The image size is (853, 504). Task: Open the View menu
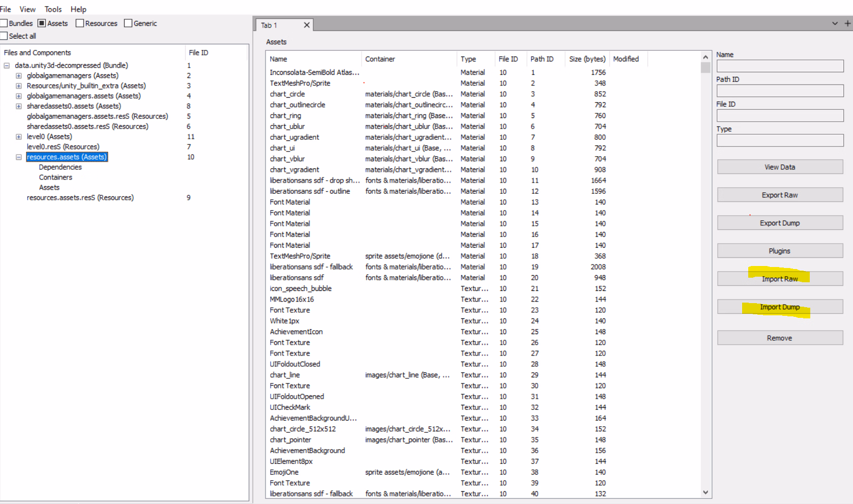click(x=27, y=9)
